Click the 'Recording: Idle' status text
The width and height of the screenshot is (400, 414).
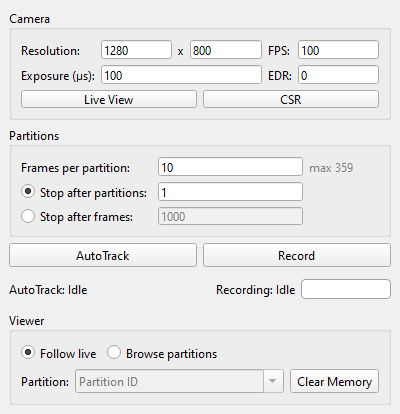(x=256, y=290)
